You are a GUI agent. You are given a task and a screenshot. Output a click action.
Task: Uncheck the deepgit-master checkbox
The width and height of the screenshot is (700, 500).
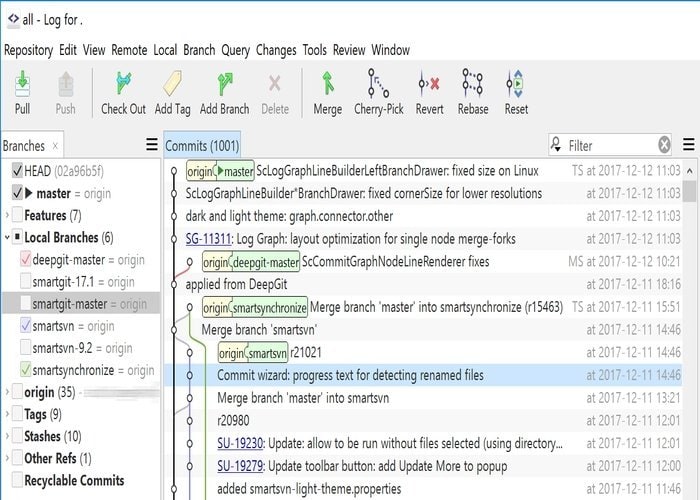[25, 259]
